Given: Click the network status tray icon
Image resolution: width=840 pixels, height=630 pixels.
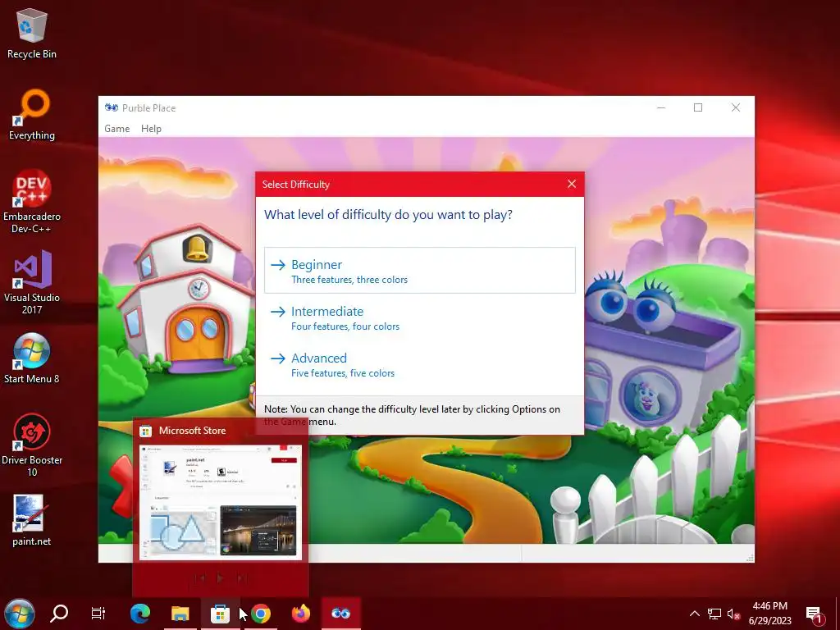Looking at the screenshot, I should tap(714, 614).
